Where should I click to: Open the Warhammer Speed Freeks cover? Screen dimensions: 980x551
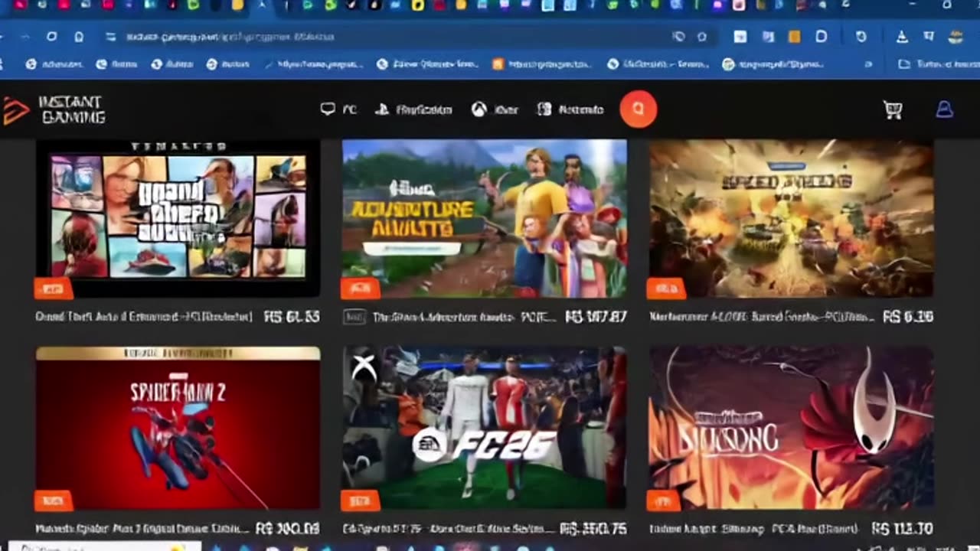[x=791, y=218]
